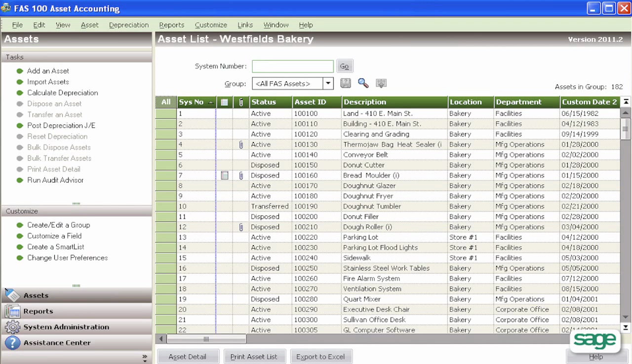Open the Links menu

click(245, 25)
